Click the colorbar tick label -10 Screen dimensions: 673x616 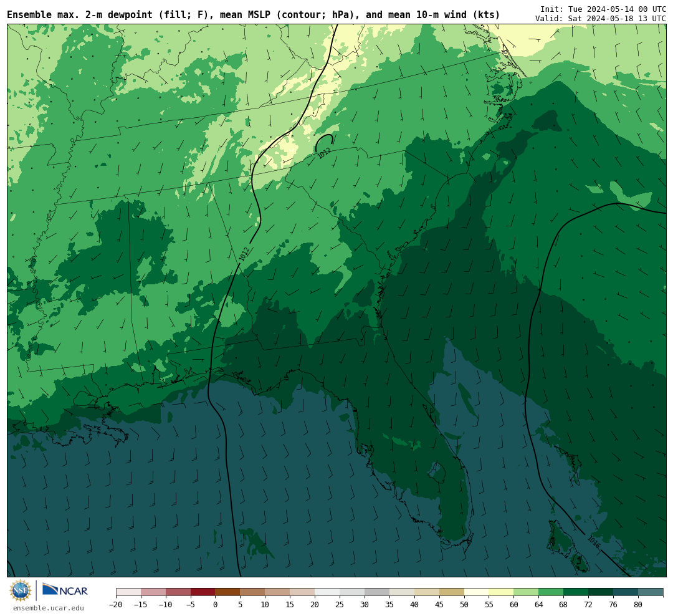[166, 604]
